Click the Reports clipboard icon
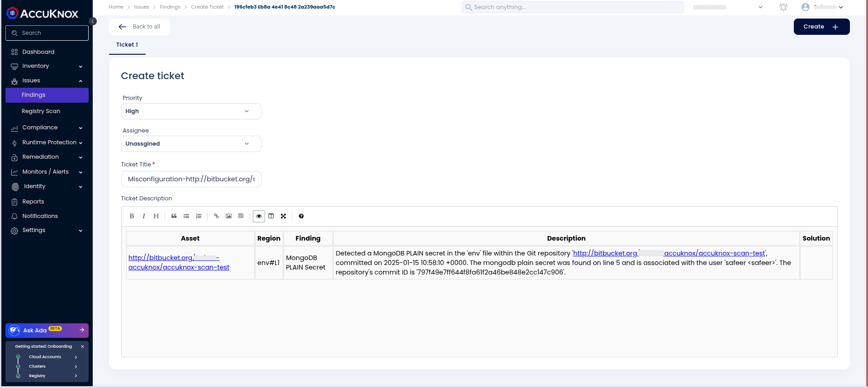Screen dimensions: 868x388 tap(14, 202)
